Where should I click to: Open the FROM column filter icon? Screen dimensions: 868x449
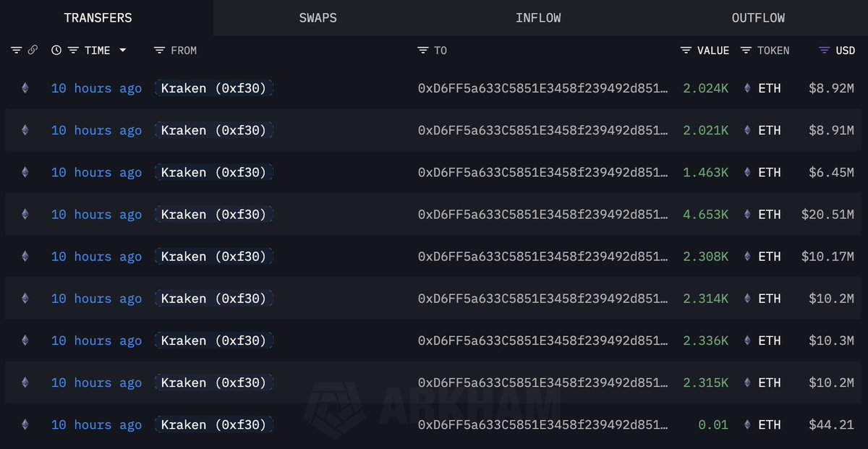[x=160, y=51]
